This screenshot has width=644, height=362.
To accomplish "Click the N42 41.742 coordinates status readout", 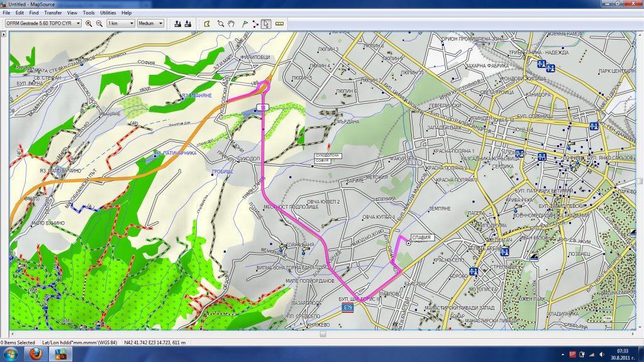I will pos(155,343).
